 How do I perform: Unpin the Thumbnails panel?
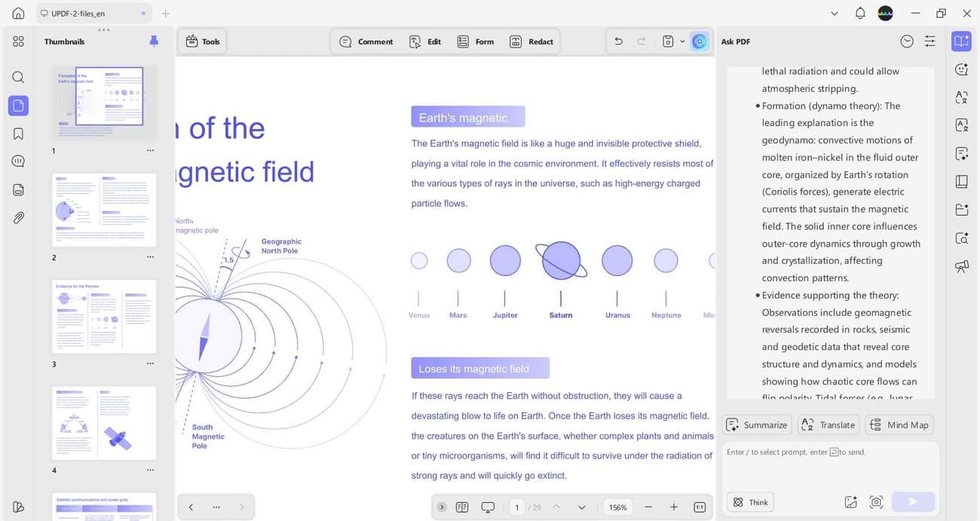pos(154,41)
